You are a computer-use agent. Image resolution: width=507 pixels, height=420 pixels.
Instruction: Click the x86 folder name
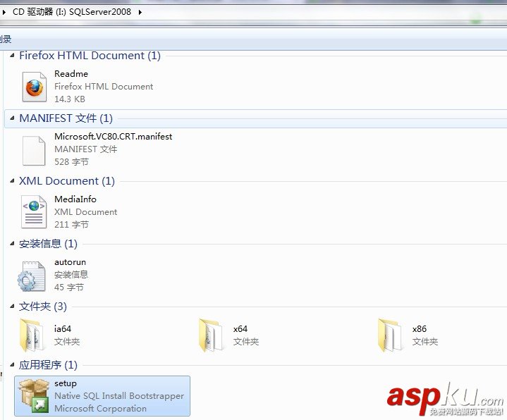pyautogui.click(x=420, y=329)
